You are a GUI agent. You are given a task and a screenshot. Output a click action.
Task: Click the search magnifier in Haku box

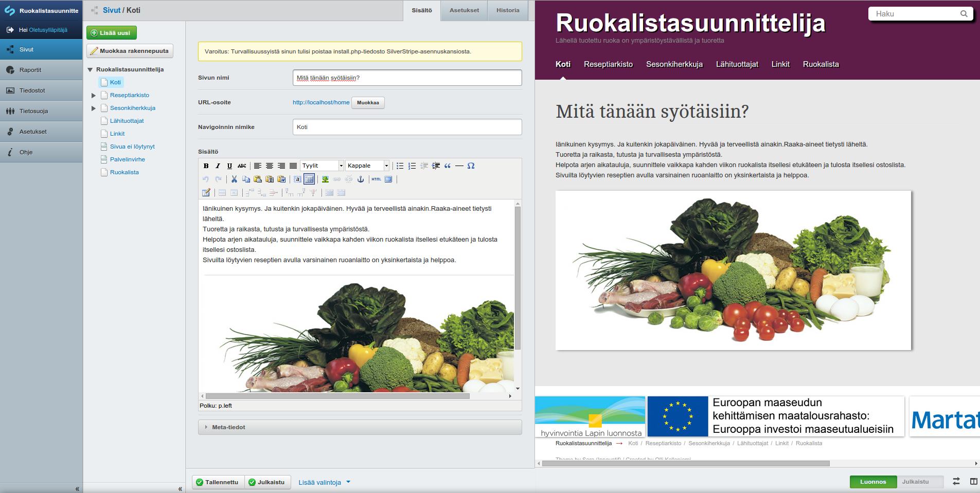pos(964,14)
